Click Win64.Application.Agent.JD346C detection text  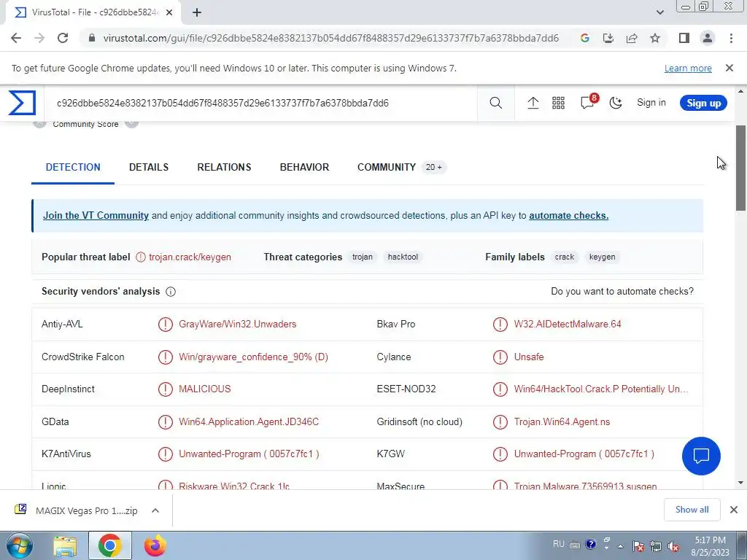point(249,421)
